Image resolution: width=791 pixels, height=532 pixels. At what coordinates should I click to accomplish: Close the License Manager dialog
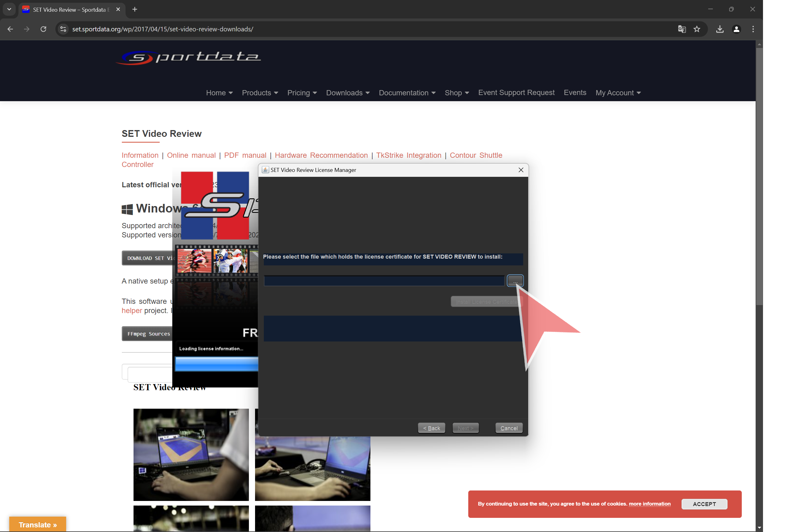521,170
